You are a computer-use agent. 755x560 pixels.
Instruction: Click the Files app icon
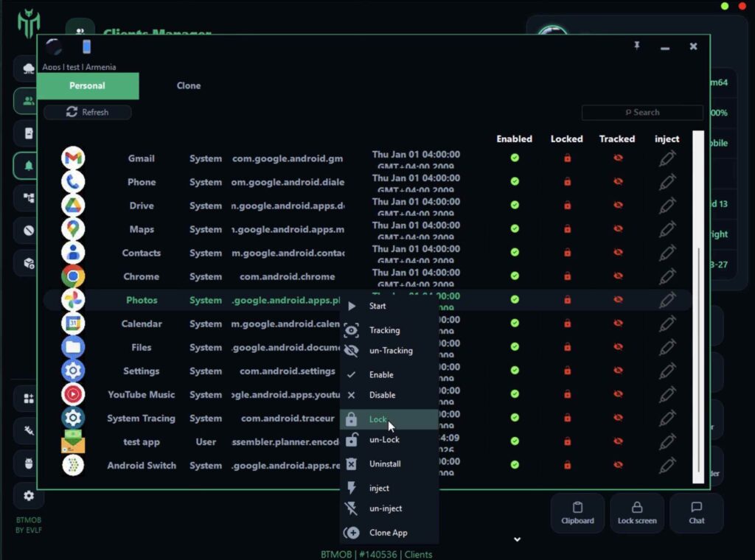click(73, 347)
